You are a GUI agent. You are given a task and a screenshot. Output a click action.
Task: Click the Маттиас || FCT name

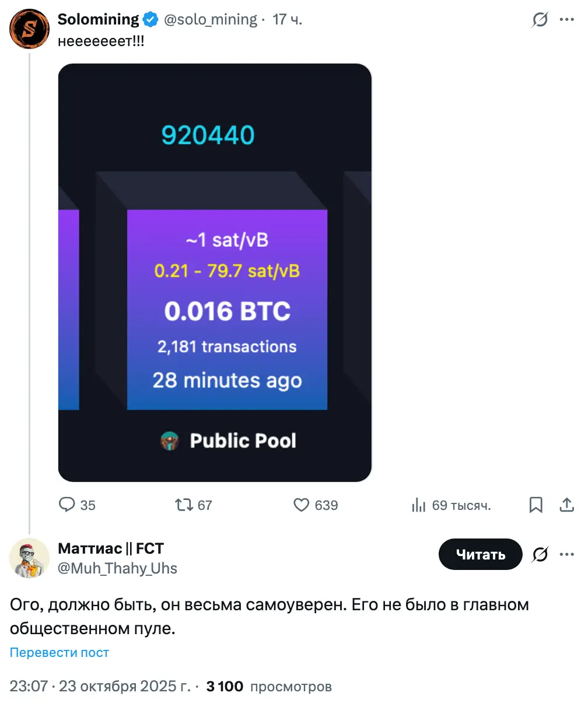coord(111,548)
